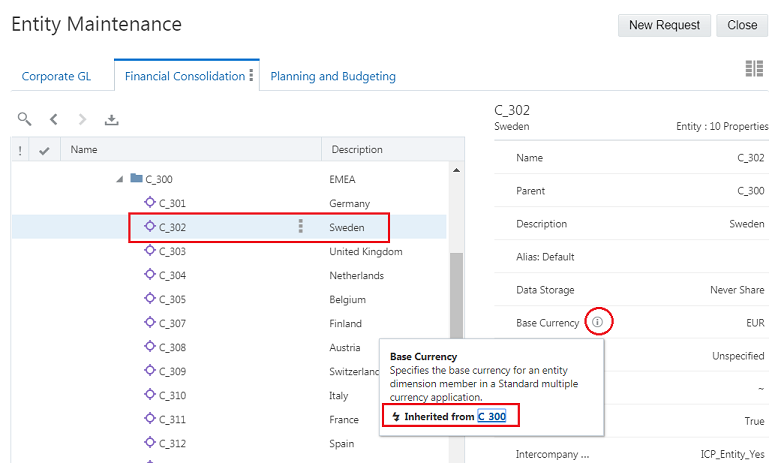Select the C_312 tree item

pyautogui.click(x=172, y=443)
